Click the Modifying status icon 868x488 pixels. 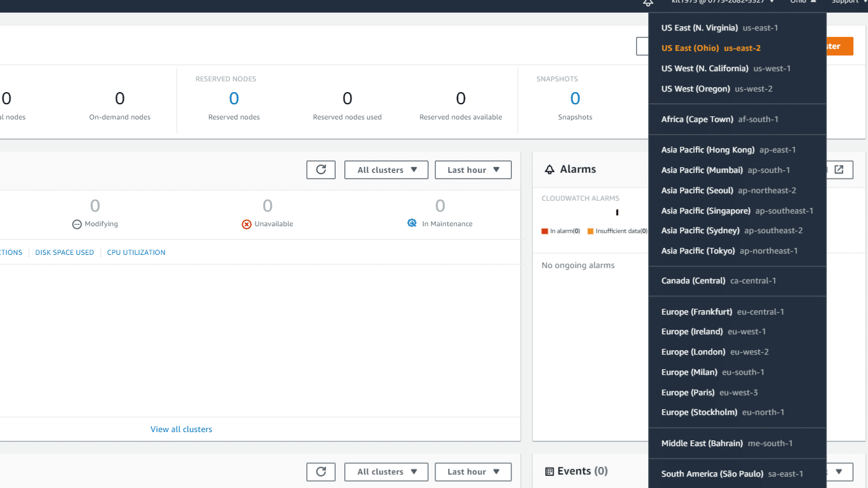point(77,224)
